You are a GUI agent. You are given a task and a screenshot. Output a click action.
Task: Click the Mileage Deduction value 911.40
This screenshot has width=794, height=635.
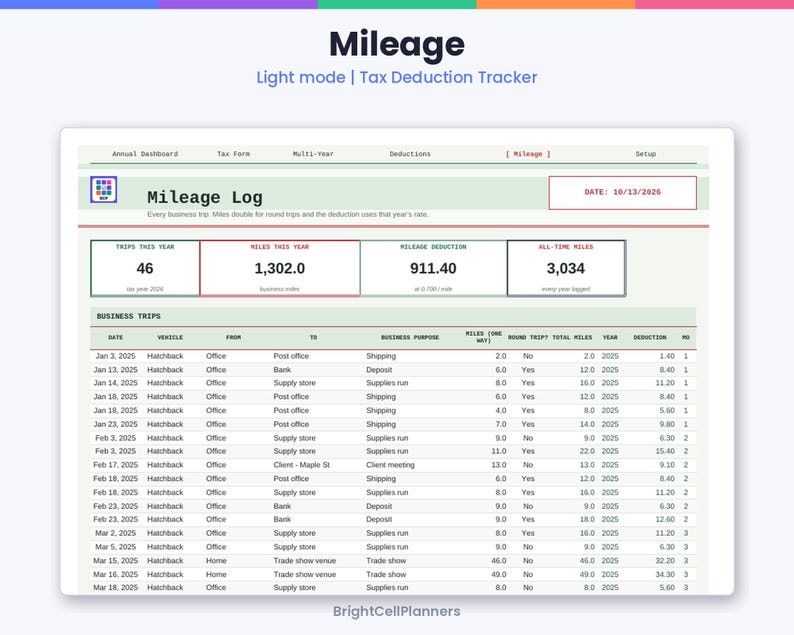coord(433,268)
